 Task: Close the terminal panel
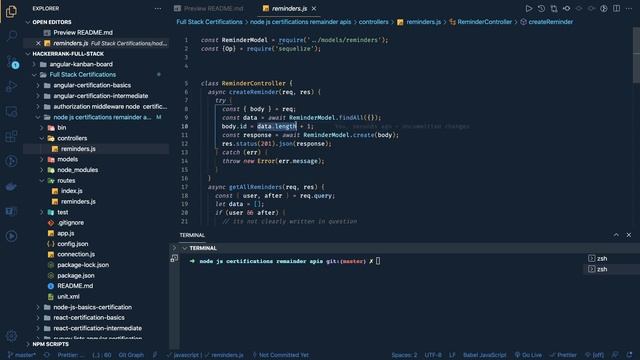click(x=629, y=235)
